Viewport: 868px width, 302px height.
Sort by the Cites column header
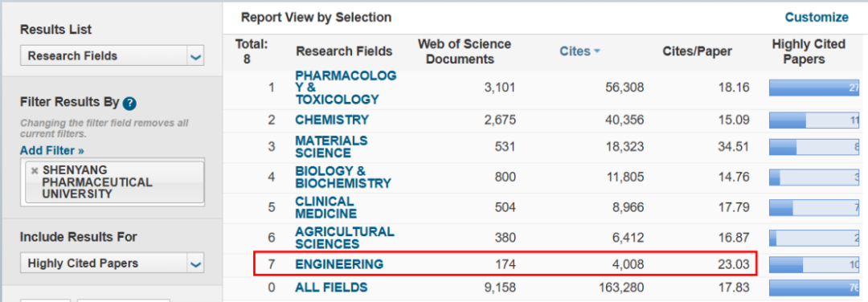(575, 51)
